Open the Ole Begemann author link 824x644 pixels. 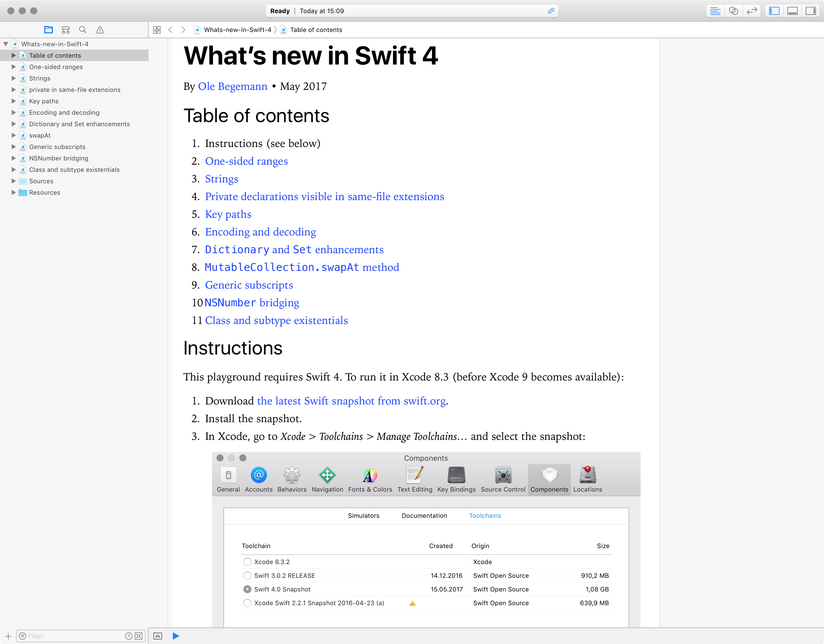point(233,86)
